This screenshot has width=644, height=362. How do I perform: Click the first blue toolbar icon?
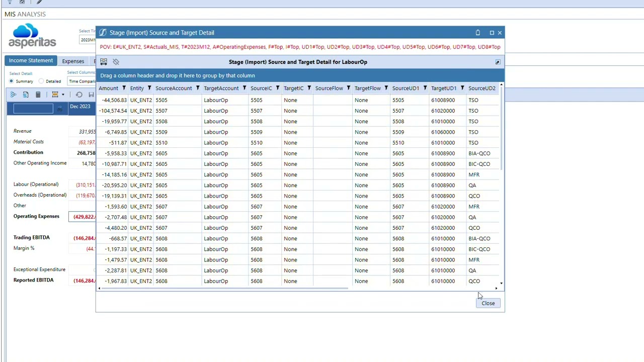coord(13,95)
